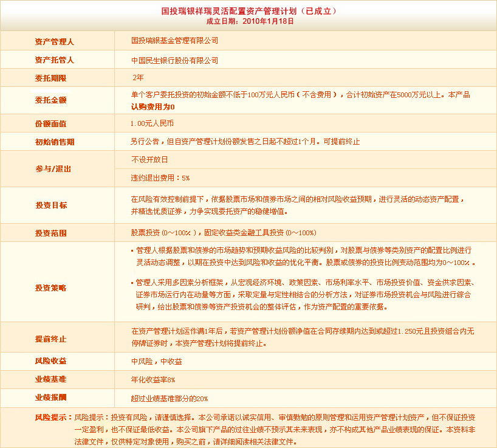Click the plan title 国投瑞银祥瑞灵活配置资产管理计划
497x448 pixels.
[249, 10]
